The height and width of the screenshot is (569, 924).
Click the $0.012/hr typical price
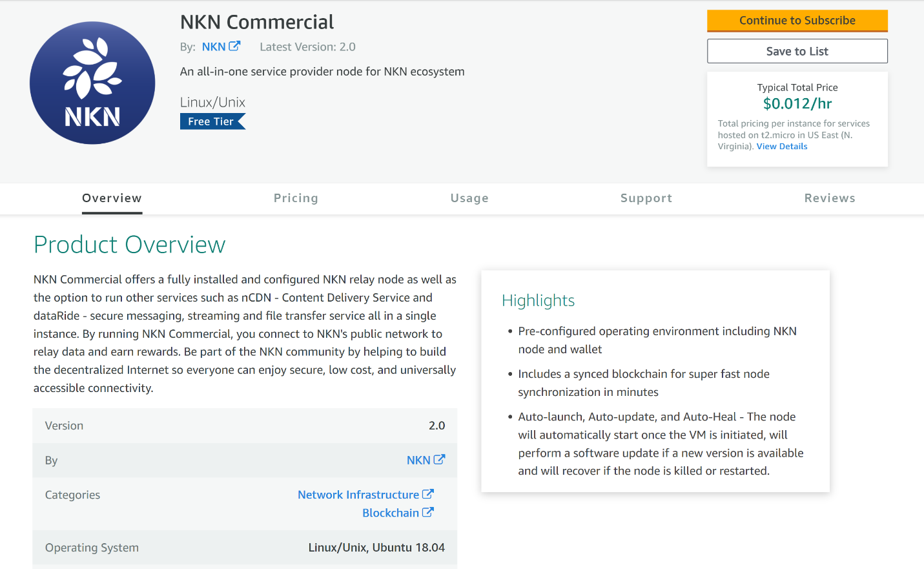tap(797, 103)
